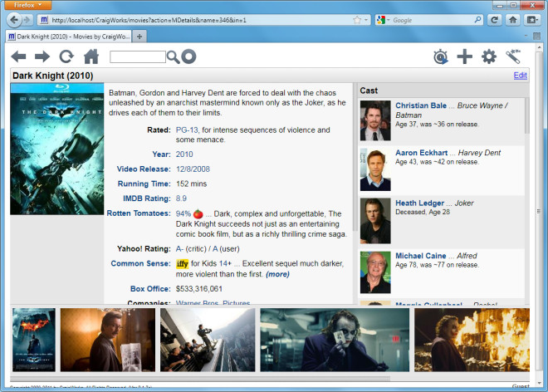
Task: Click the app's back arrow icon
Action: (18, 56)
